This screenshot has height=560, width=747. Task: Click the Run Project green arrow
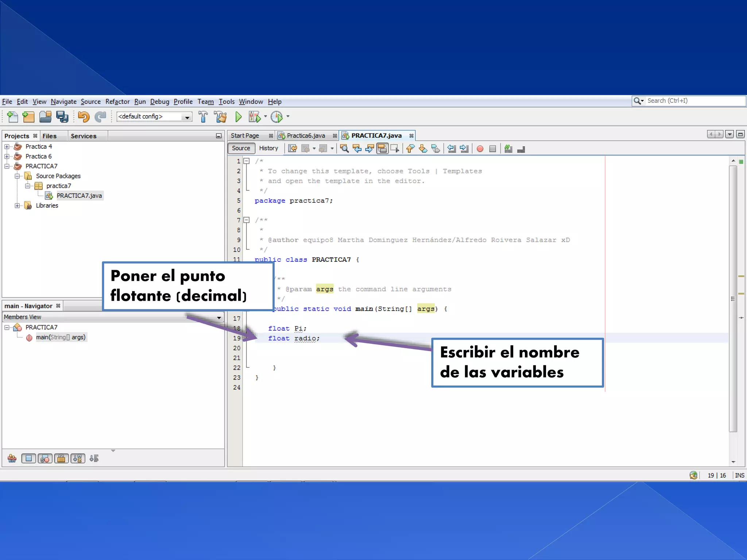pyautogui.click(x=239, y=117)
